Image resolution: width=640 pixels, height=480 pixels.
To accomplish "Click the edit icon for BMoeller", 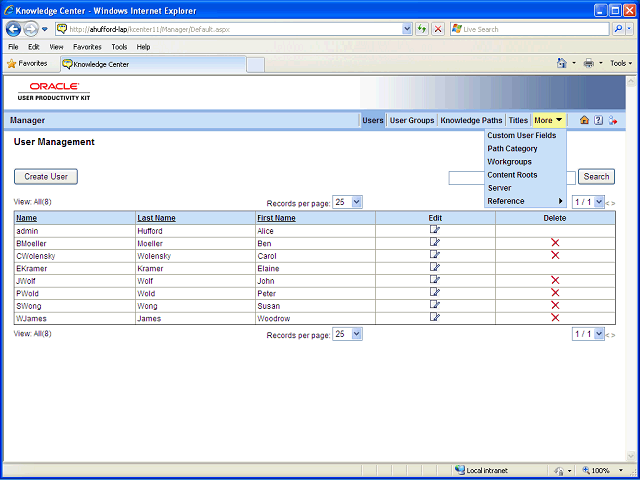I will [435, 242].
